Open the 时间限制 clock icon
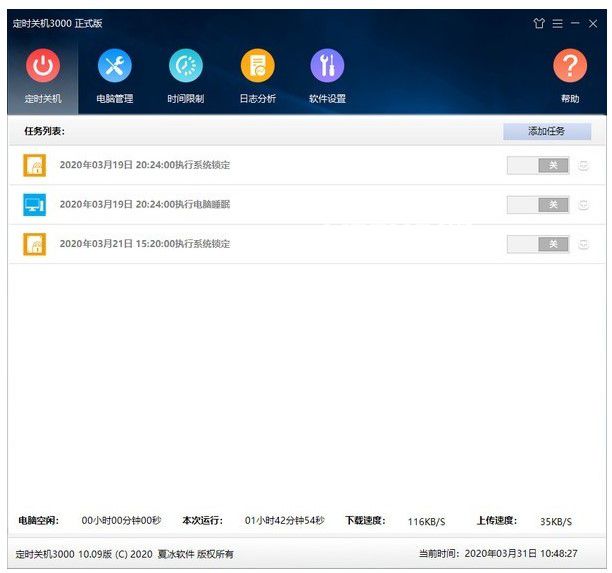 186,65
